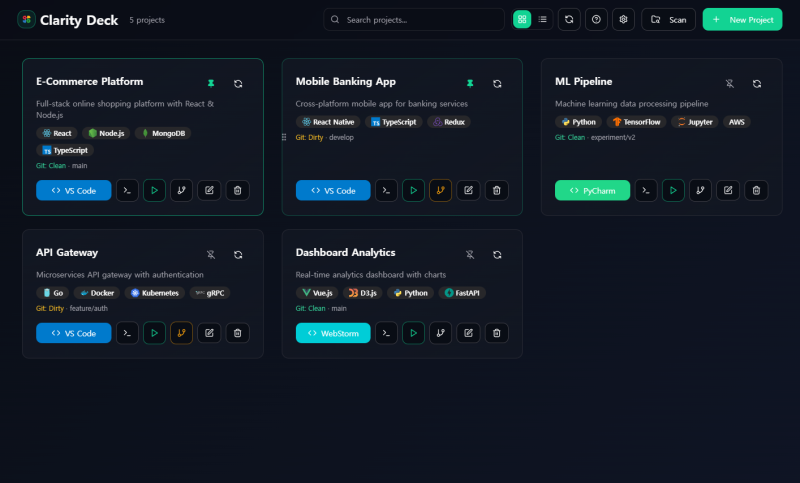Switch to grid view layout
Viewport: 800px width, 483px height.
point(522,19)
